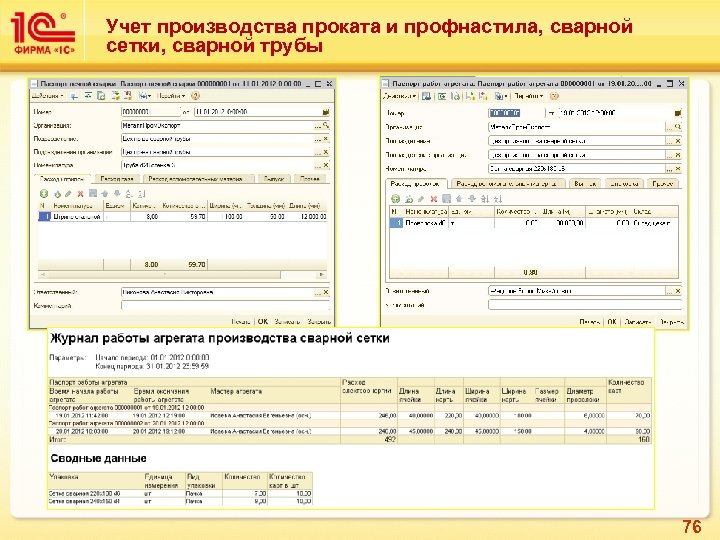Open the Прочее tab in left window
This screenshot has width=720, height=540.
(x=310, y=179)
